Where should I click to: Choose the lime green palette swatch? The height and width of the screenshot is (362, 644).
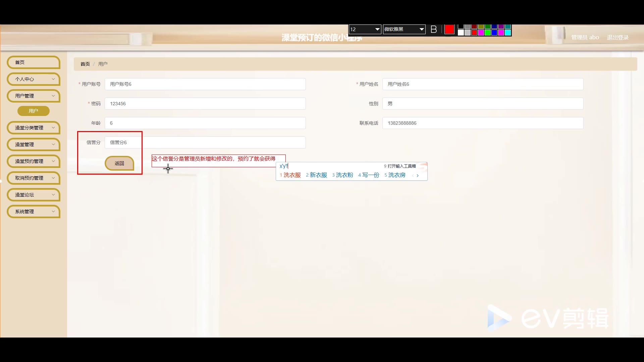pos(487,33)
